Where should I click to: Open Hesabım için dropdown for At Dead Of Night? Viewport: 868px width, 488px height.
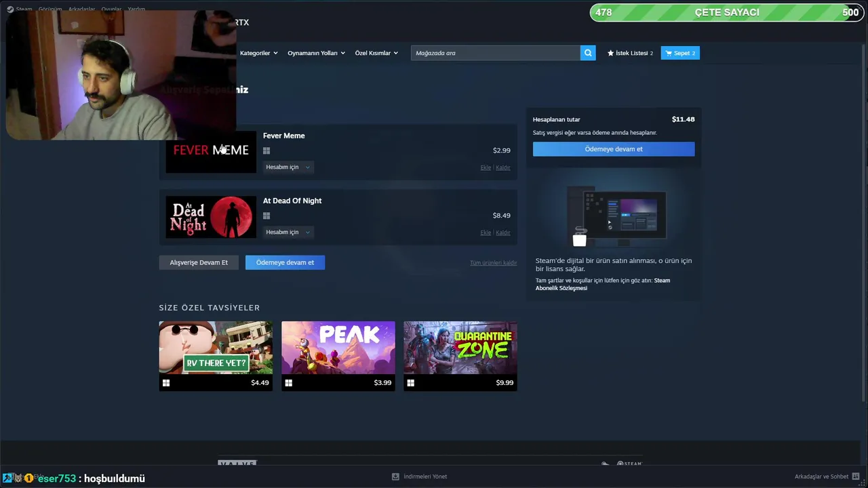[288, 232]
